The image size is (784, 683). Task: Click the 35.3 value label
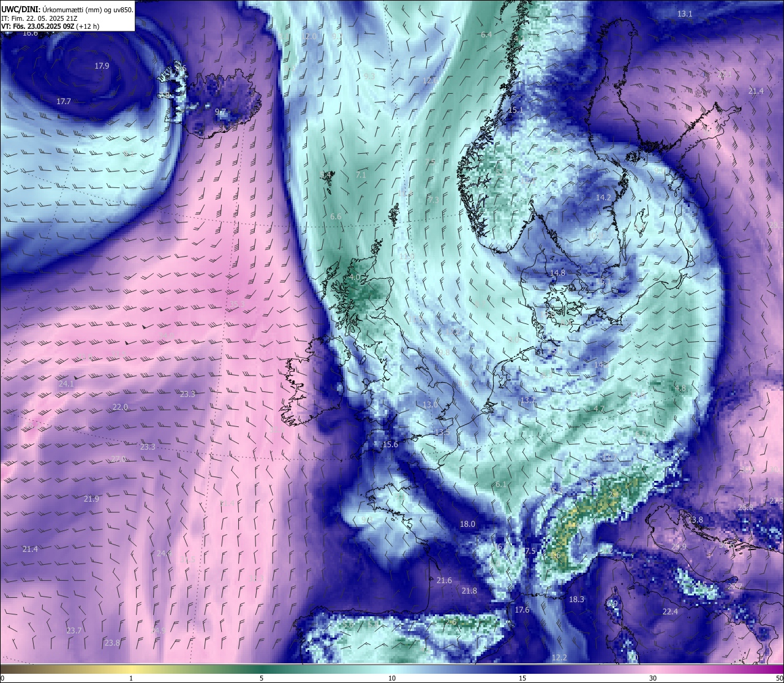coord(238,304)
